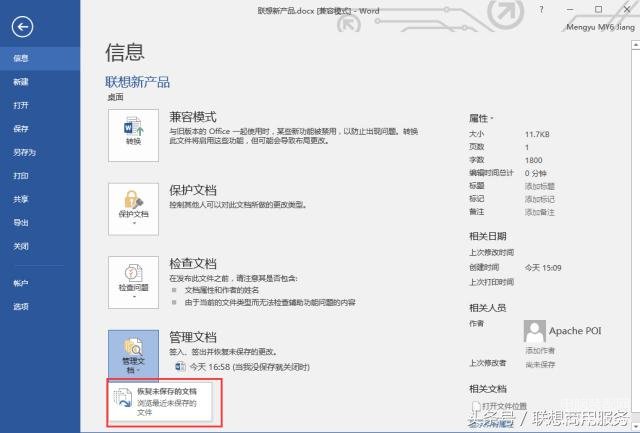640x433 pixels.
Task: Click 添加标题 field in properties
Action: [x=540, y=187]
